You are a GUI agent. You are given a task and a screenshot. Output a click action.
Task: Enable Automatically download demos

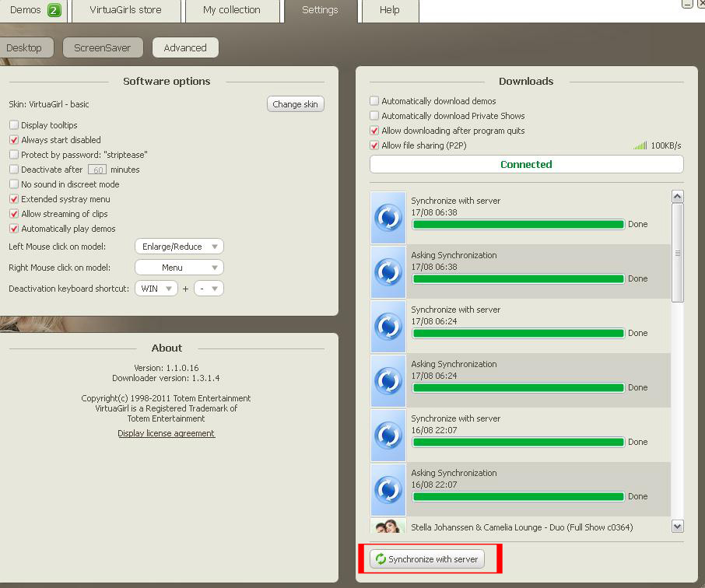374,101
